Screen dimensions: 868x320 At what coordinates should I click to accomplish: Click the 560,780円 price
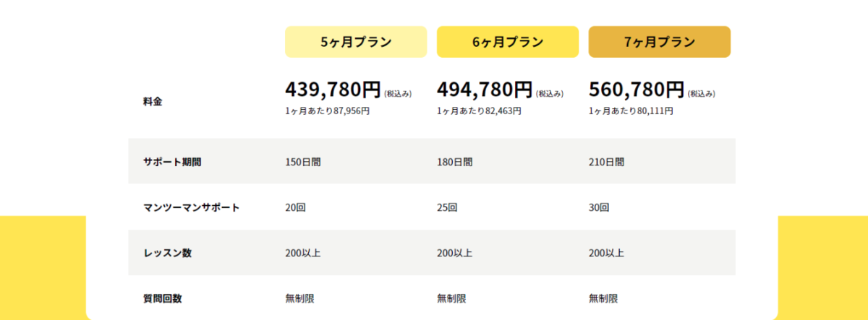click(x=637, y=90)
